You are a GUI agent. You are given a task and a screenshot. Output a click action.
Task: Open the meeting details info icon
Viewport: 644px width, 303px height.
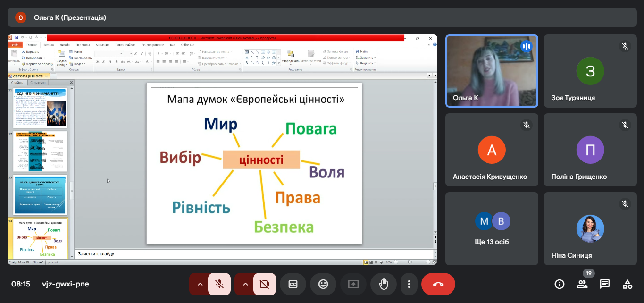tap(560, 284)
